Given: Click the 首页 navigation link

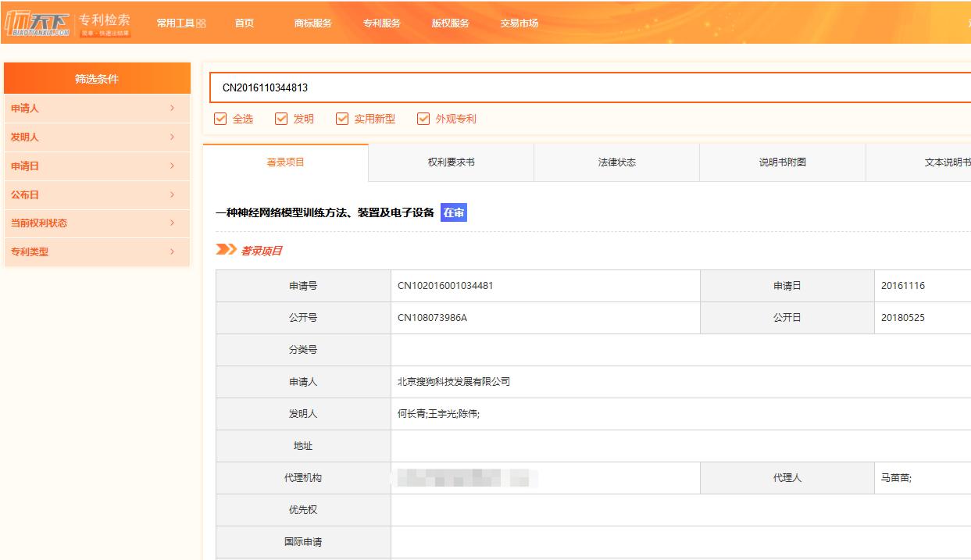Looking at the screenshot, I should click(244, 23).
